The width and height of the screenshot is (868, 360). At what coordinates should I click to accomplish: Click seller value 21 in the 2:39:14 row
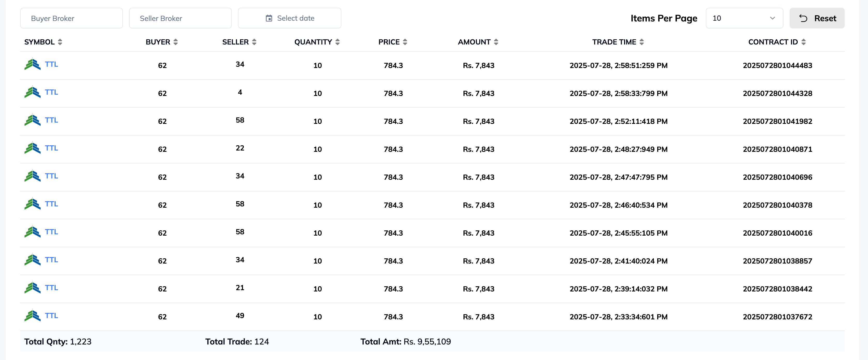pos(240,288)
